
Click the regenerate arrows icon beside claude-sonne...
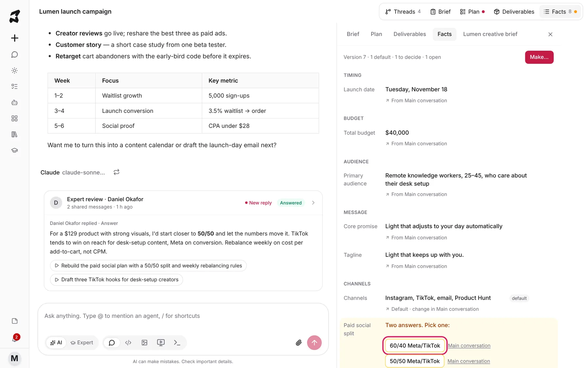point(116,172)
